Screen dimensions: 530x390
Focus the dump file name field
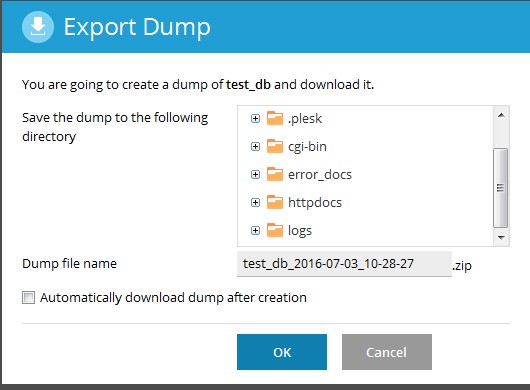(344, 264)
